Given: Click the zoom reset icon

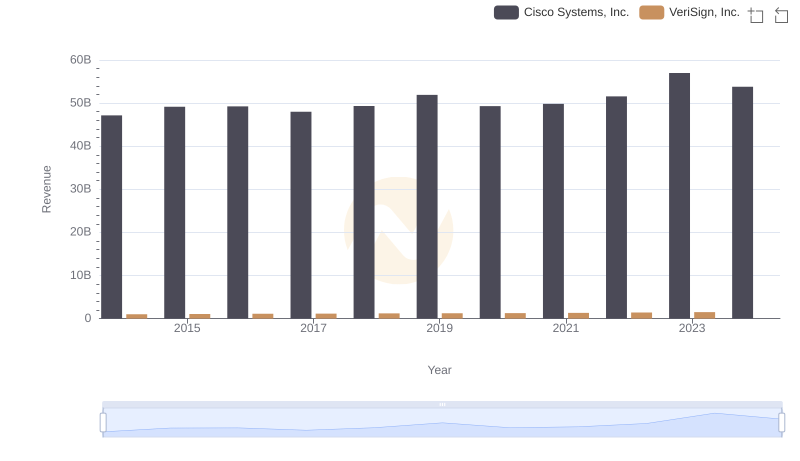Looking at the screenshot, I should coord(781,15).
